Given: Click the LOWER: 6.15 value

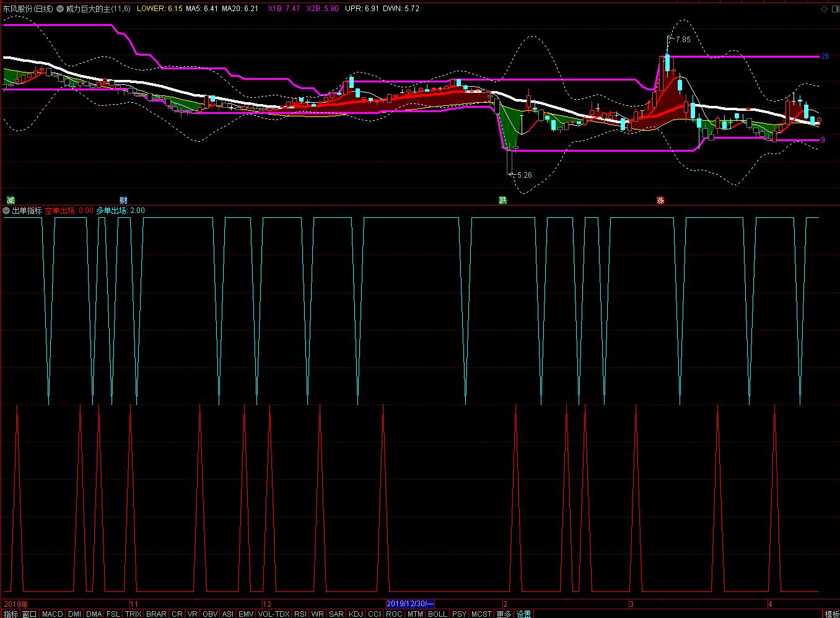Looking at the screenshot, I should coord(159,9).
